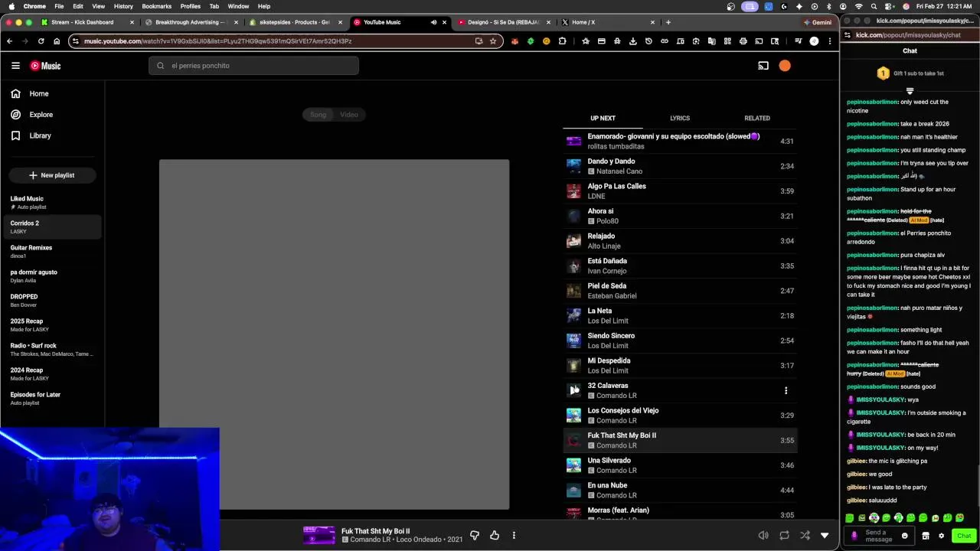Toggle shuffle in player bar

805,535
